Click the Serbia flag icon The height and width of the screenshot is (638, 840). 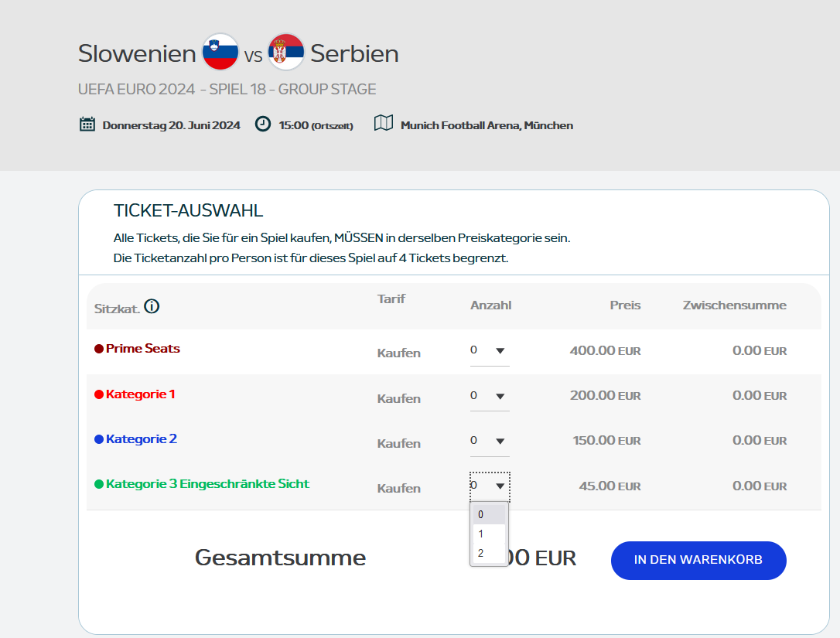pyautogui.click(x=286, y=53)
